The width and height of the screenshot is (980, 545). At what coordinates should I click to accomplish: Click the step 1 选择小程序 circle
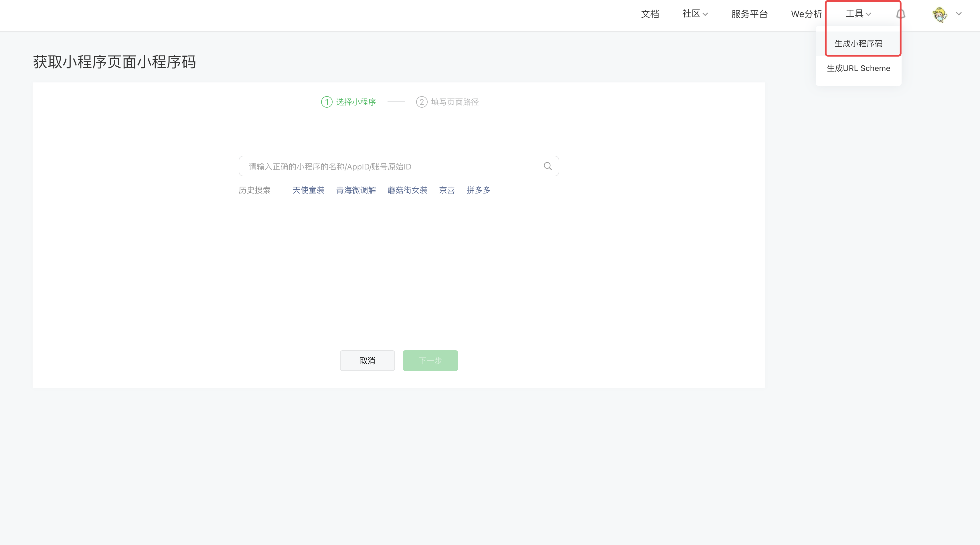pyautogui.click(x=326, y=102)
